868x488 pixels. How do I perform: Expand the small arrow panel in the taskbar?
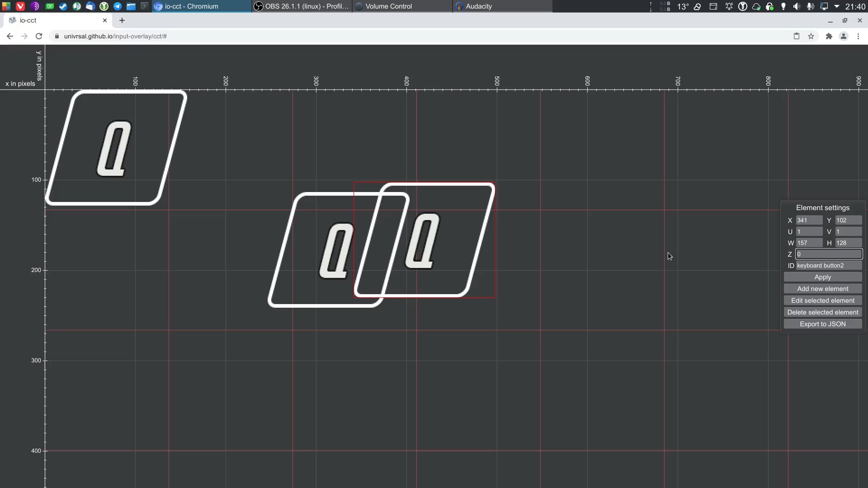pyautogui.click(x=145, y=6)
